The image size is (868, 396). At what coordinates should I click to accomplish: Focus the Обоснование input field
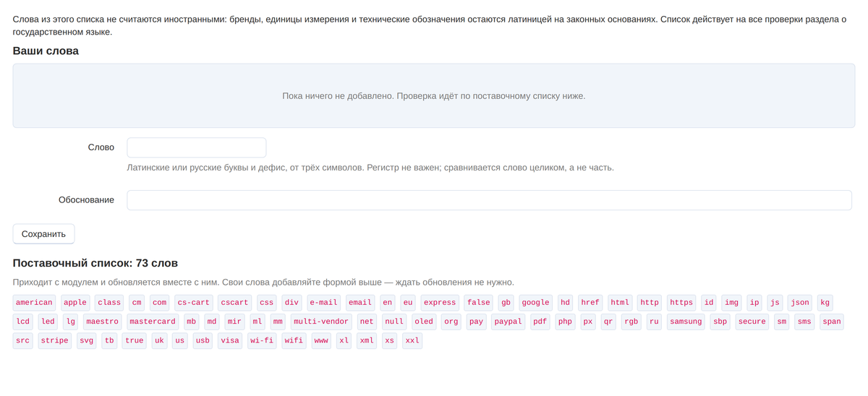[x=489, y=200]
